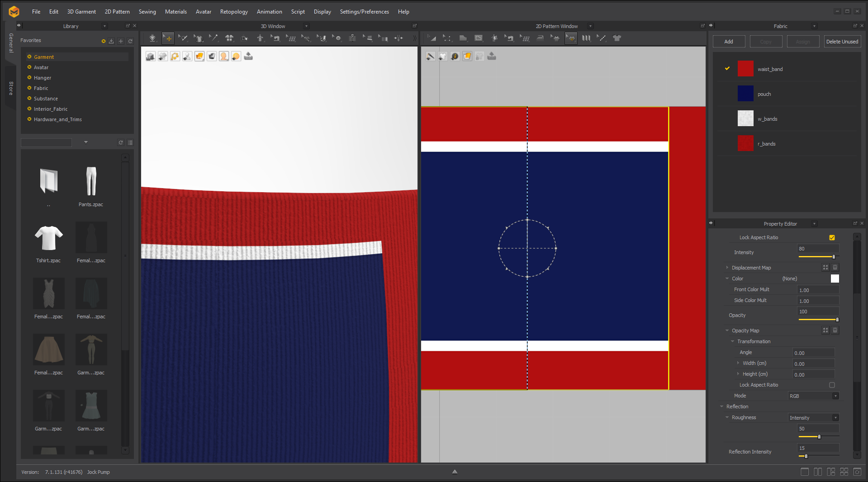Expand the Displacement Map section
Screen dimensions: 868x482
(727, 268)
